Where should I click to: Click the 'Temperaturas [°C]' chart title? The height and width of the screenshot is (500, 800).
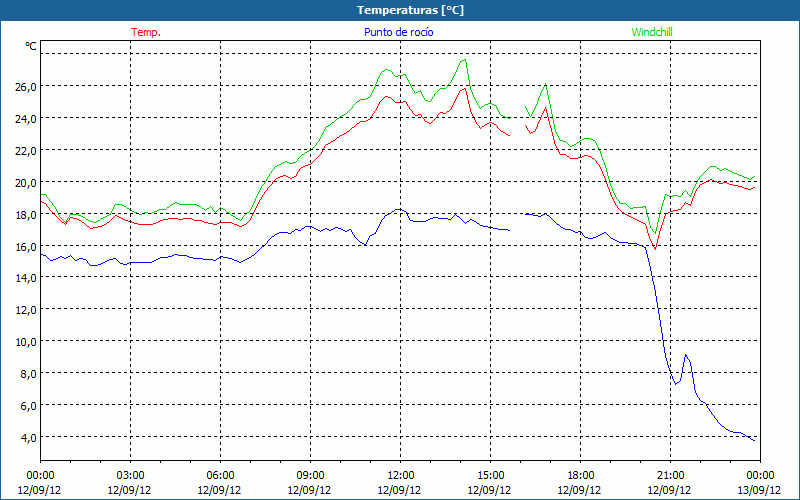click(x=410, y=10)
